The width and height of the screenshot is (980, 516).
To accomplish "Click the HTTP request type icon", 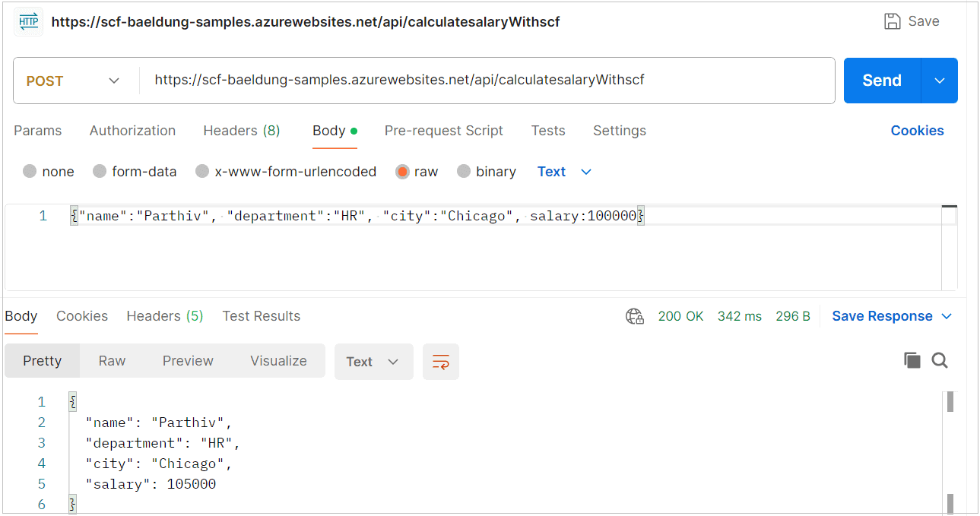I will point(28,22).
